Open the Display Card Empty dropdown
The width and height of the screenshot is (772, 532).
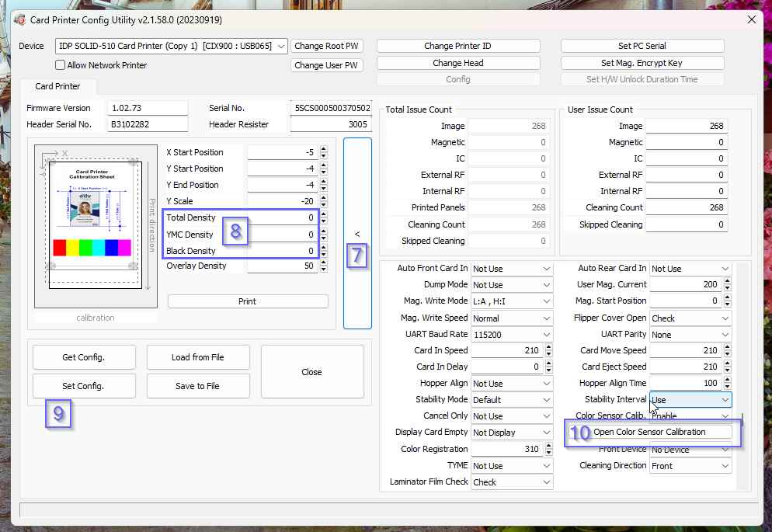tap(512, 433)
